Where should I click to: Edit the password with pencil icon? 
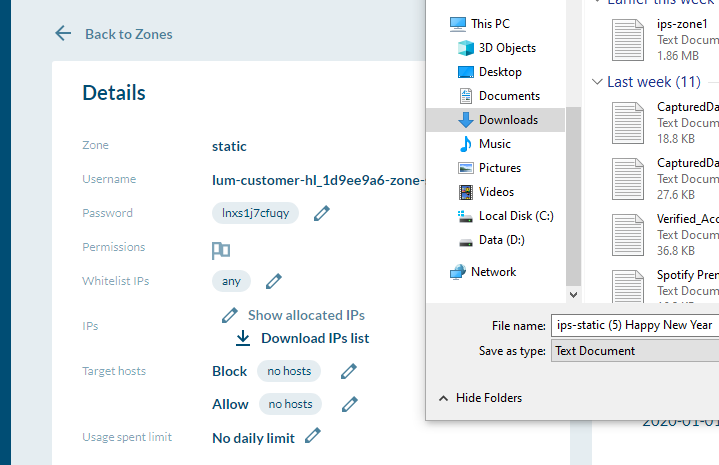point(321,213)
